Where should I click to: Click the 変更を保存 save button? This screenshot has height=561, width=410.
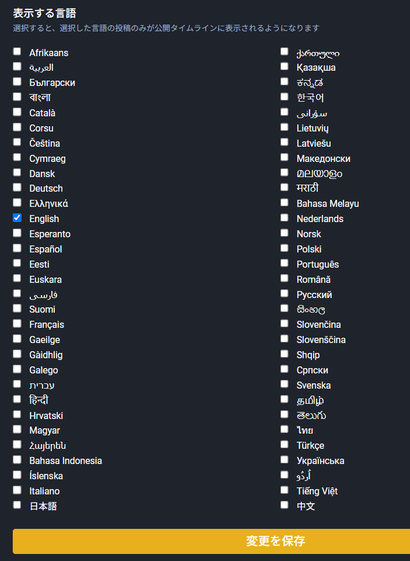pyautogui.click(x=211, y=541)
